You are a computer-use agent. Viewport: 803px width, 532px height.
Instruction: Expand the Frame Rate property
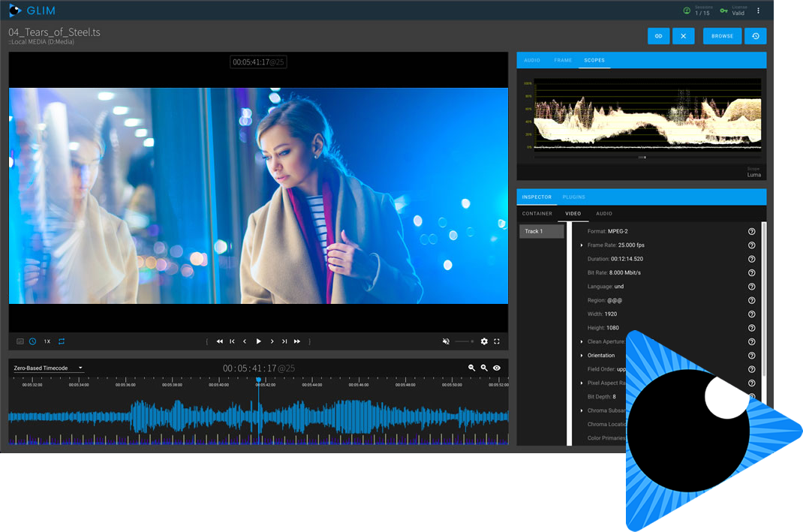582,245
